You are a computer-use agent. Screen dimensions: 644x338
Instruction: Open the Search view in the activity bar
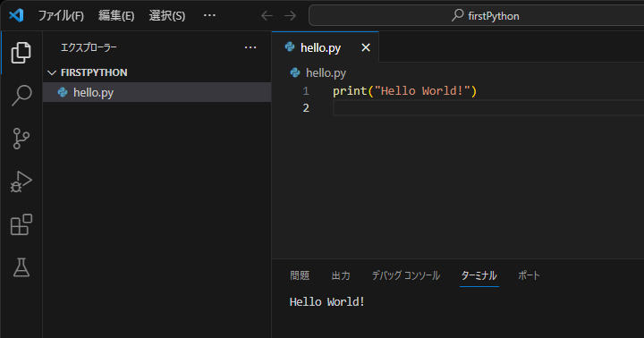coord(21,96)
